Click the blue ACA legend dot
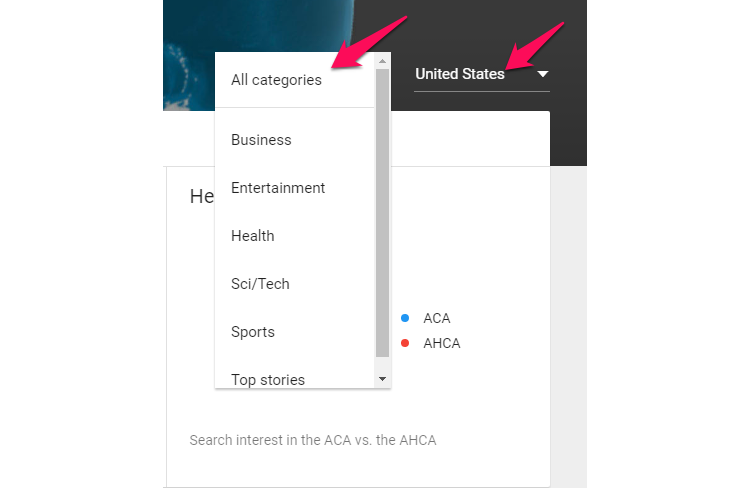Screen dimensions: 742x488 point(405,318)
